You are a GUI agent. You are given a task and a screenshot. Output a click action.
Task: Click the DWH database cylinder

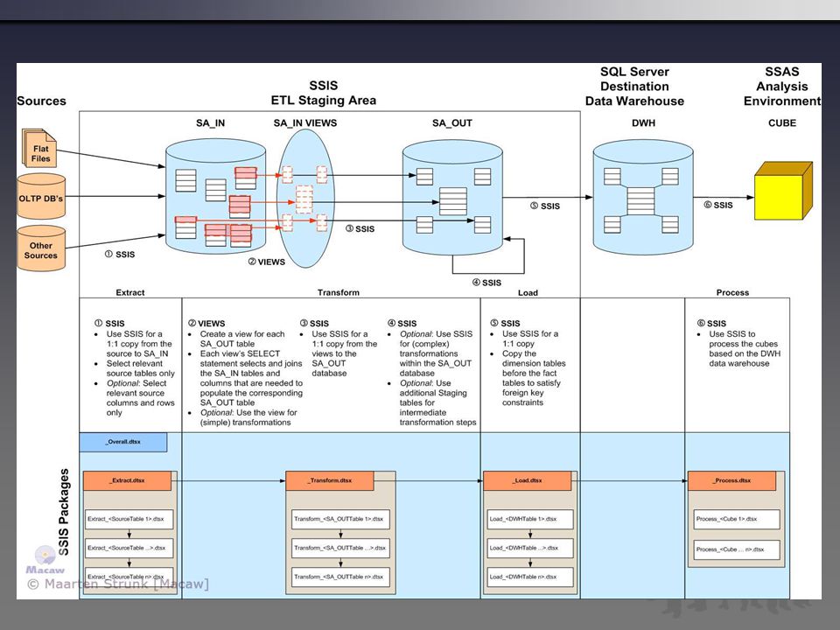(x=643, y=197)
